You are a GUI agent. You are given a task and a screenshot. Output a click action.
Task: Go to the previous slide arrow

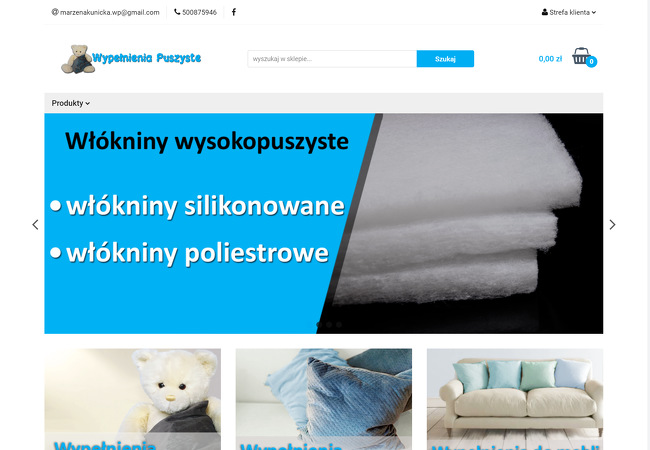(x=36, y=225)
